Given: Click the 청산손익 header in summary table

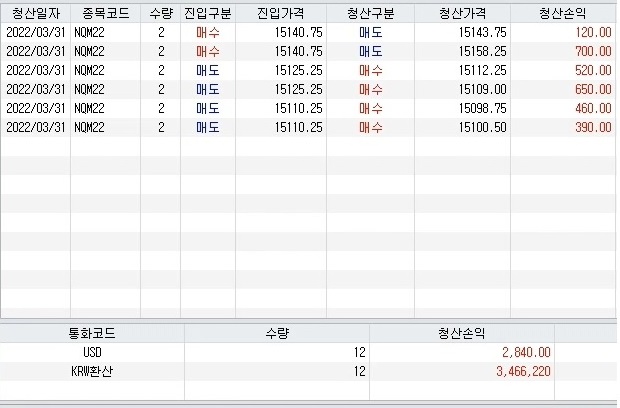Looking at the screenshot, I should tap(462, 333).
